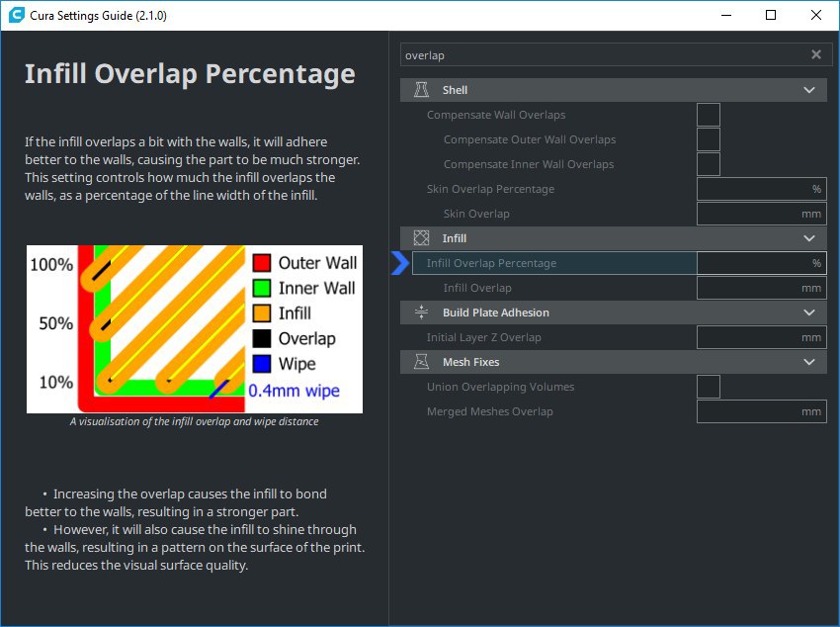Click the '50%' label in diagram

55,323
